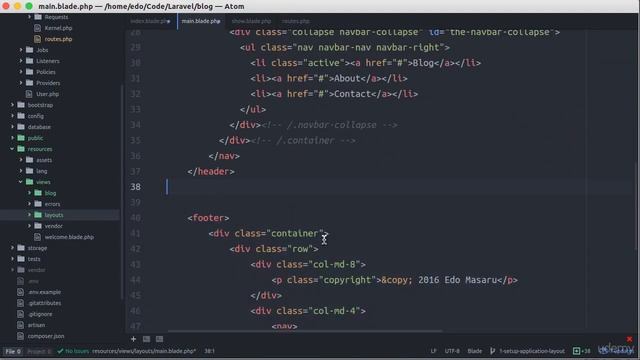Expand the config folder arrow

point(12,116)
